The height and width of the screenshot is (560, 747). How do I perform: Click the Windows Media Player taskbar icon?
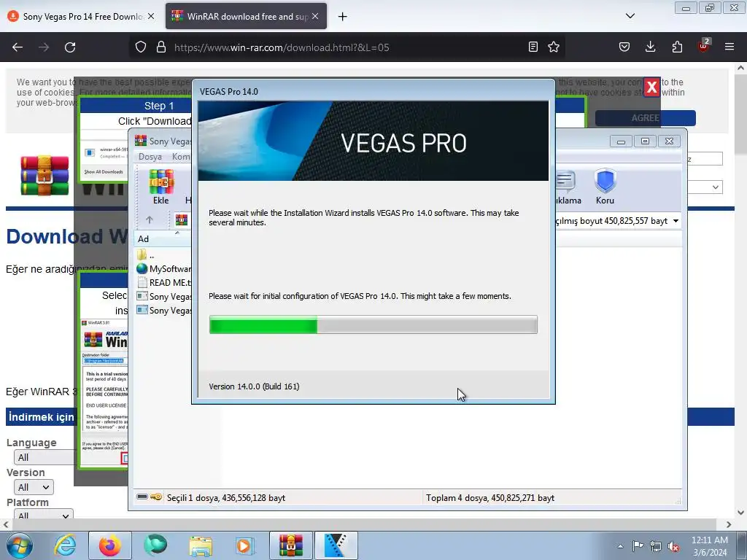pyautogui.click(x=245, y=545)
